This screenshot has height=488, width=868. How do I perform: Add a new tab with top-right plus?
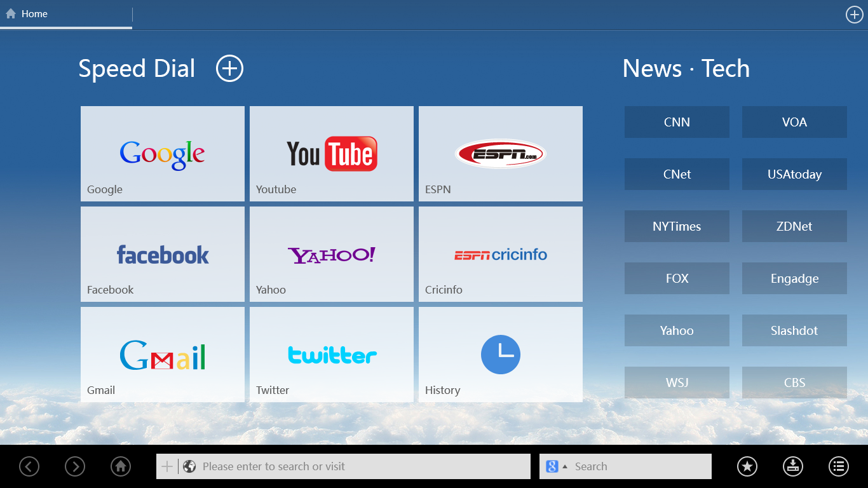pyautogui.click(x=855, y=15)
